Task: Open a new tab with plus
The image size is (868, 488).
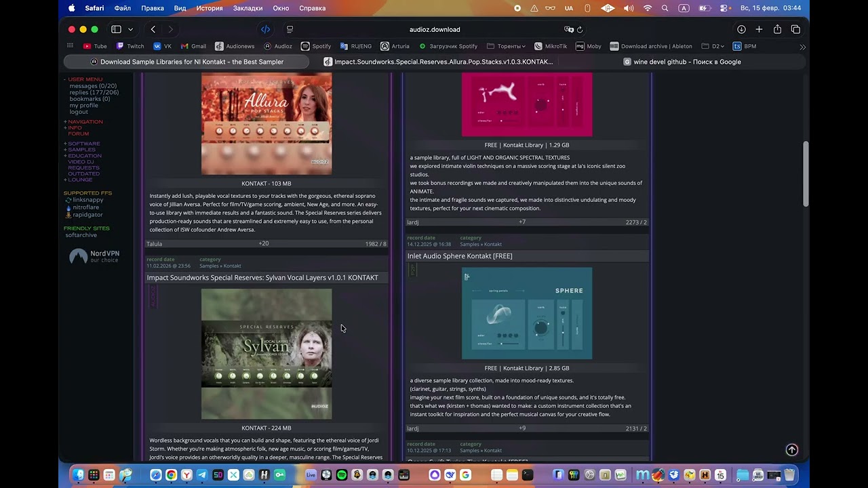Action: (x=759, y=29)
